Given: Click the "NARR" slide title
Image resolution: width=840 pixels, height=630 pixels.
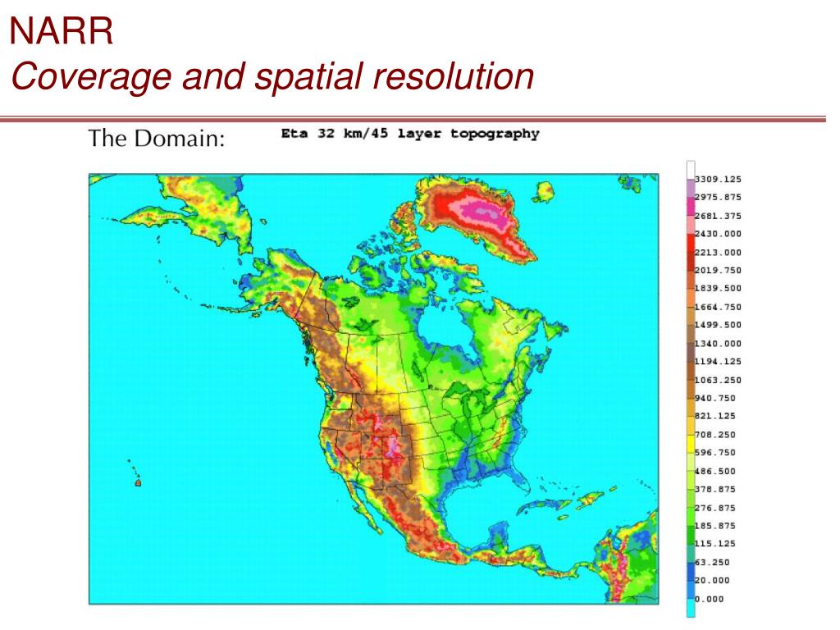Looking at the screenshot, I should pos(61,31).
